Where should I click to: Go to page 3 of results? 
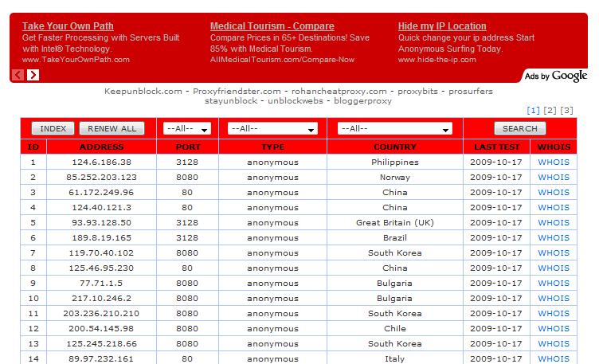point(566,110)
